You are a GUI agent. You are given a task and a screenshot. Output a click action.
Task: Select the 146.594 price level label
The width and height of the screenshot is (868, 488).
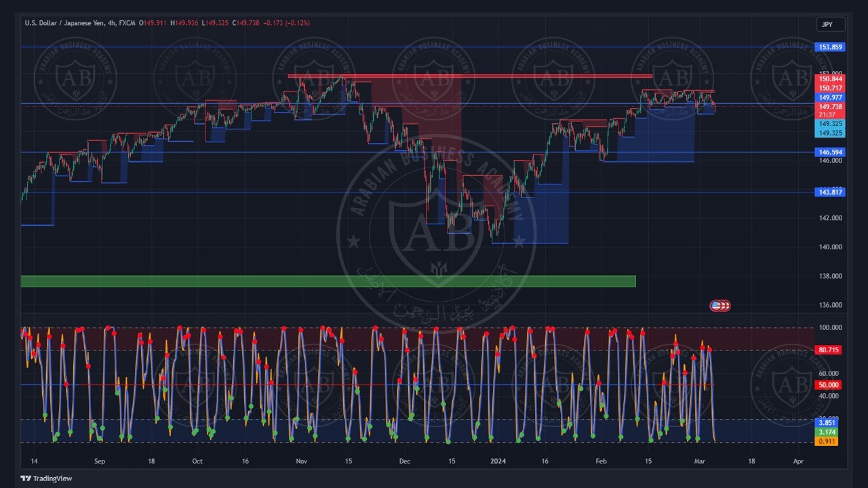pyautogui.click(x=830, y=152)
